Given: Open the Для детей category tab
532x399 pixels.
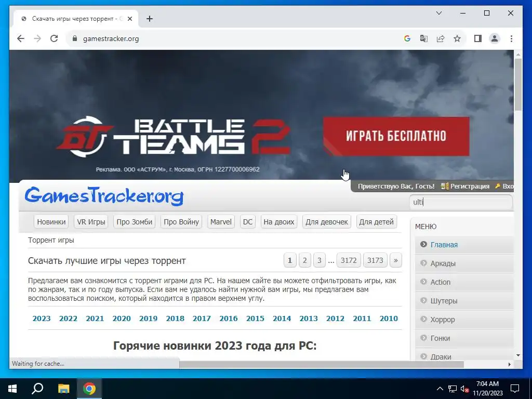Looking at the screenshot, I should pos(377,222).
